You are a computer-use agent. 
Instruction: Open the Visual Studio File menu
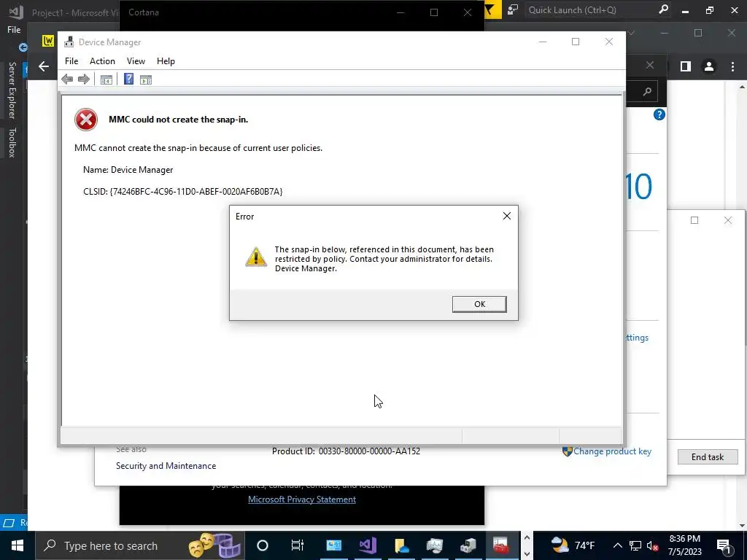tap(14, 29)
